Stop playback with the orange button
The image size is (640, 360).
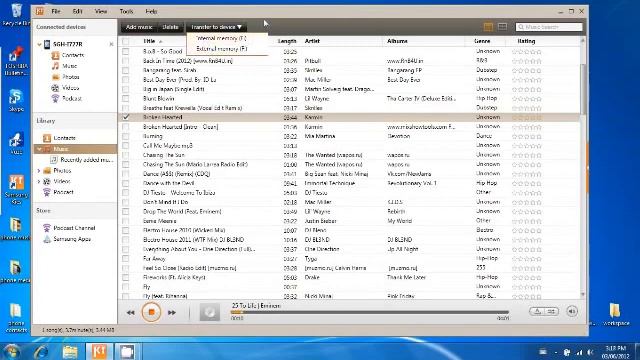tap(151, 312)
